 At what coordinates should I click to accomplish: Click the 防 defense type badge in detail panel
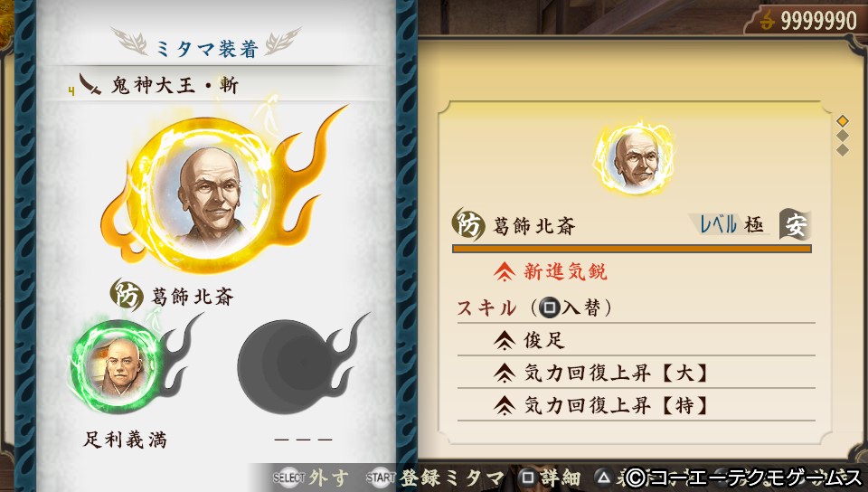467,224
